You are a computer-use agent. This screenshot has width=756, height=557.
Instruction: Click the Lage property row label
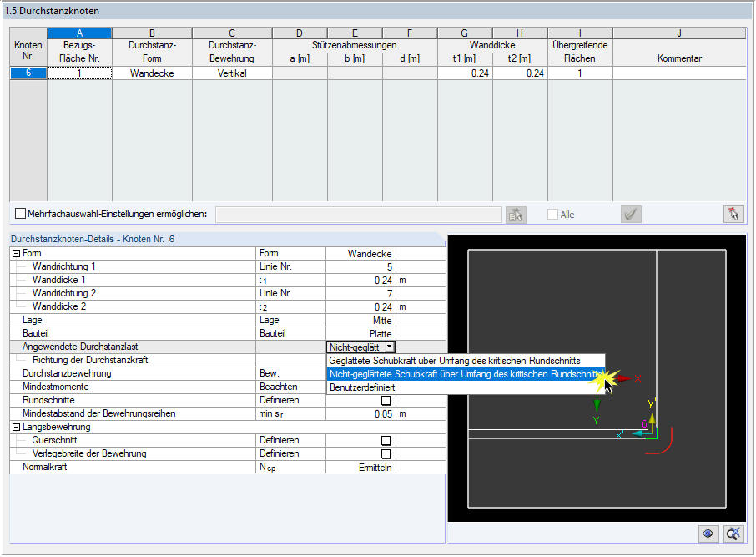coord(33,320)
